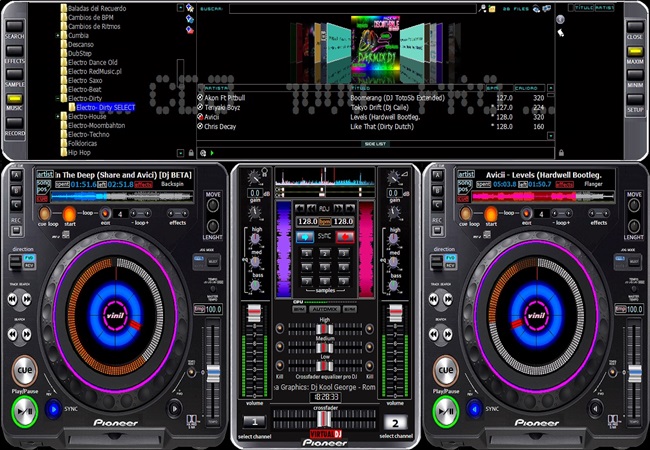Hit the cue button on left deck
This screenshot has width=650, height=450.
(x=24, y=370)
